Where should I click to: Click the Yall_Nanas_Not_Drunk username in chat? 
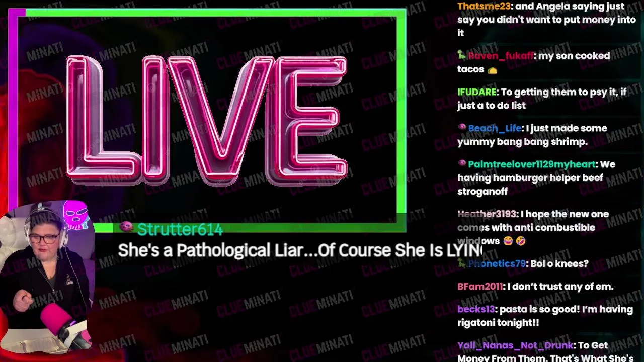pyautogui.click(x=515, y=345)
